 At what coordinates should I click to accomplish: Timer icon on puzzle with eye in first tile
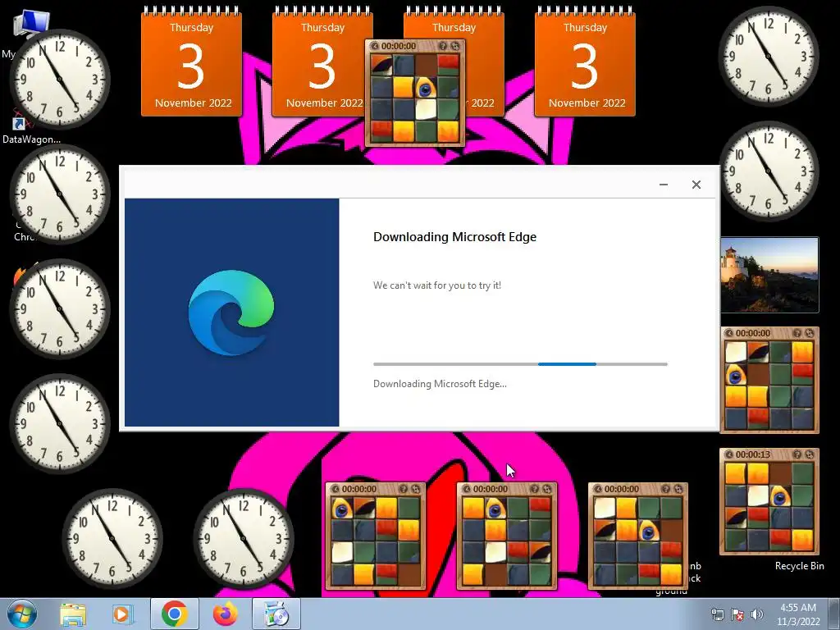click(x=336, y=489)
